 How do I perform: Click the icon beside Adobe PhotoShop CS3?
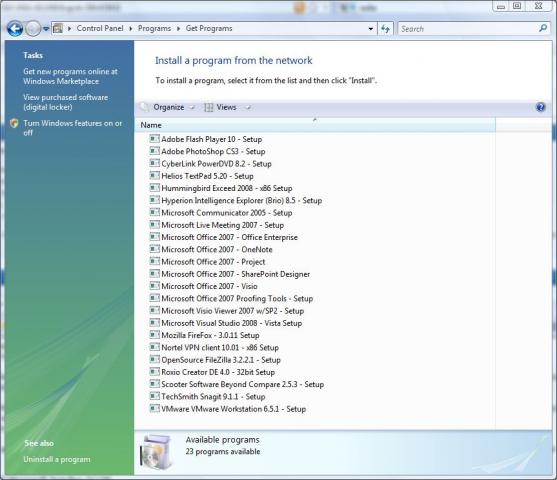point(155,151)
